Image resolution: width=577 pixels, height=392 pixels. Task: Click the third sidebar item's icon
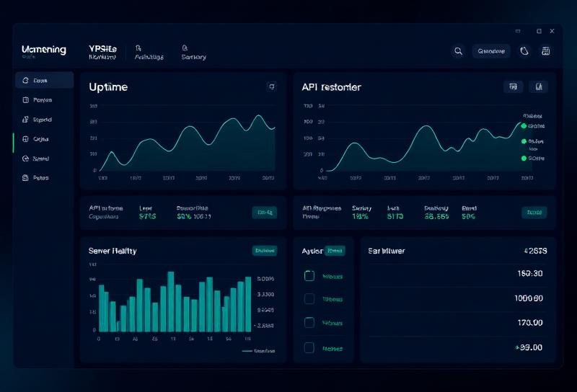[25, 120]
